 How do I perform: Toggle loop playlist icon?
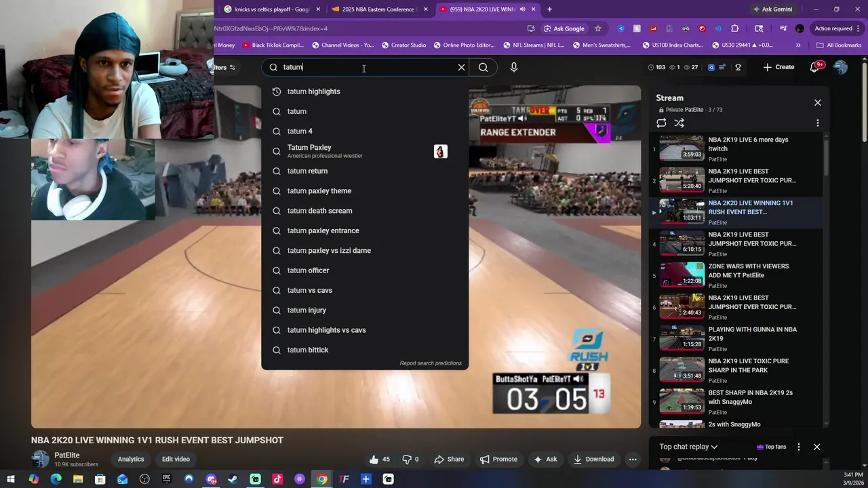(661, 123)
